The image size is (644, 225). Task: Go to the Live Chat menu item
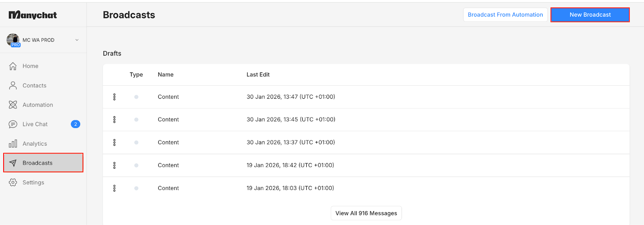pos(35,124)
